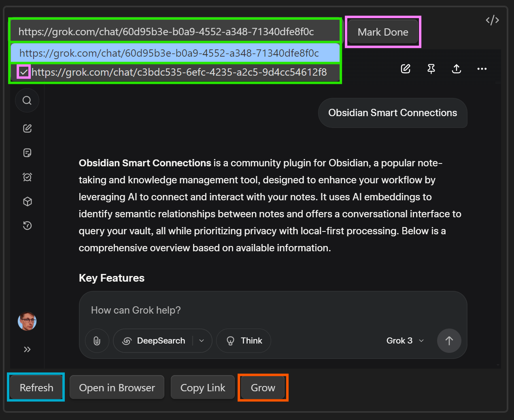Click the share upload icon
The image size is (514, 420).
click(x=456, y=69)
